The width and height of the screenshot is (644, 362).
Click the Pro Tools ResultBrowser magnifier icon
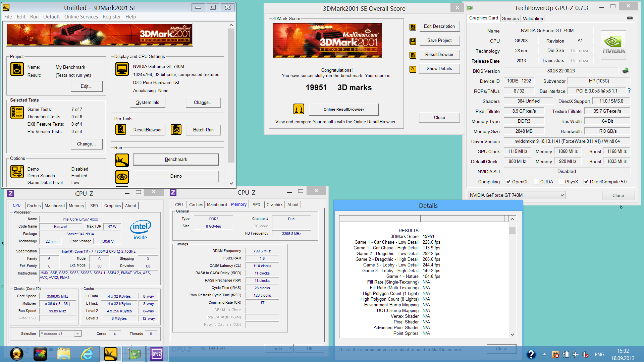121,129
